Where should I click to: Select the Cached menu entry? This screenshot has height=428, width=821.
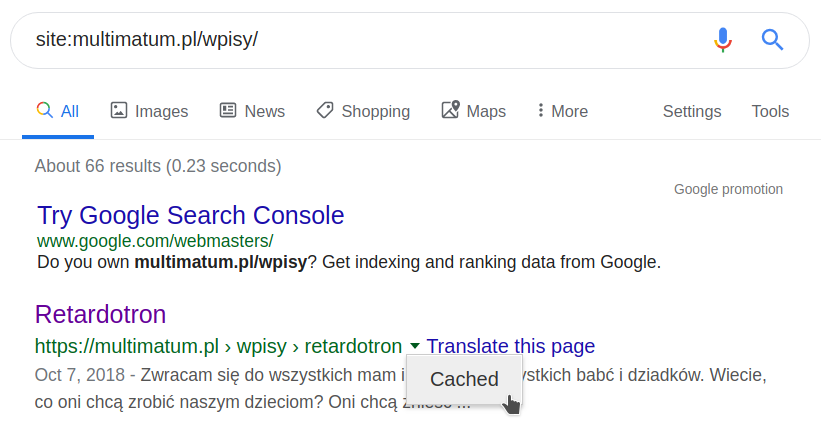[464, 379]
